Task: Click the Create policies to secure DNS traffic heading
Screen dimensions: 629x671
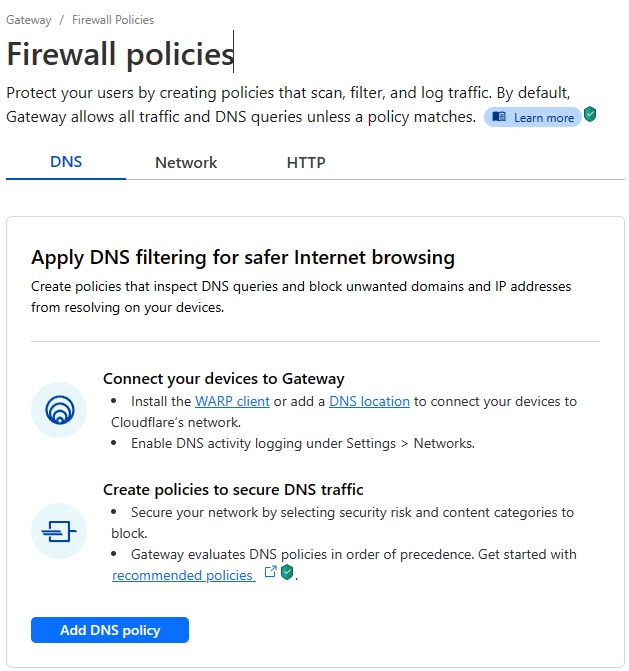Action: tap(233, 489)
